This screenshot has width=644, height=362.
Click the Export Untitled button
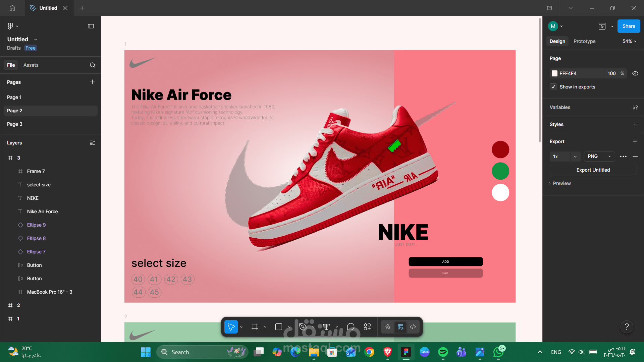tap(593, 170)
